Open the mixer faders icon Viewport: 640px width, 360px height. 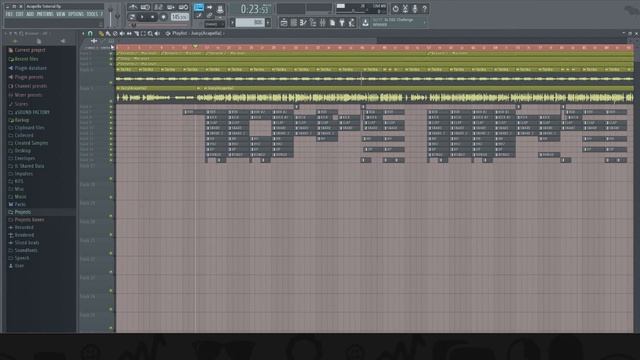[x=322, y=23]
